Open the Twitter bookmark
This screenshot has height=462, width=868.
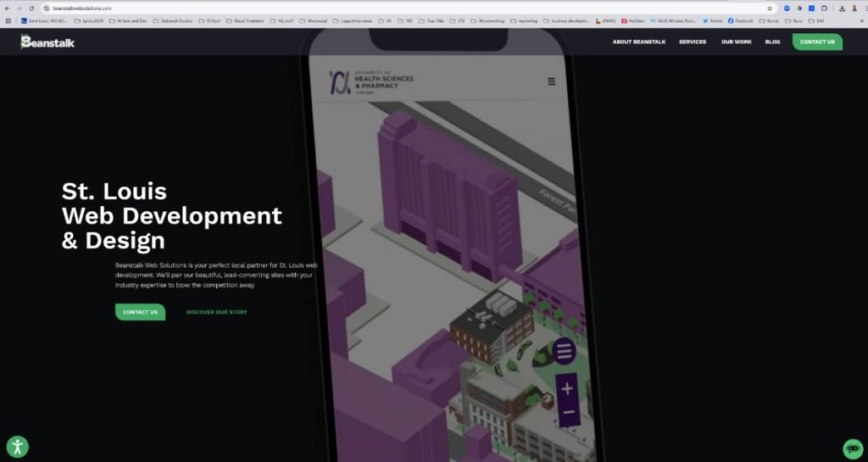pyautogui.click(x=713, y=20)
